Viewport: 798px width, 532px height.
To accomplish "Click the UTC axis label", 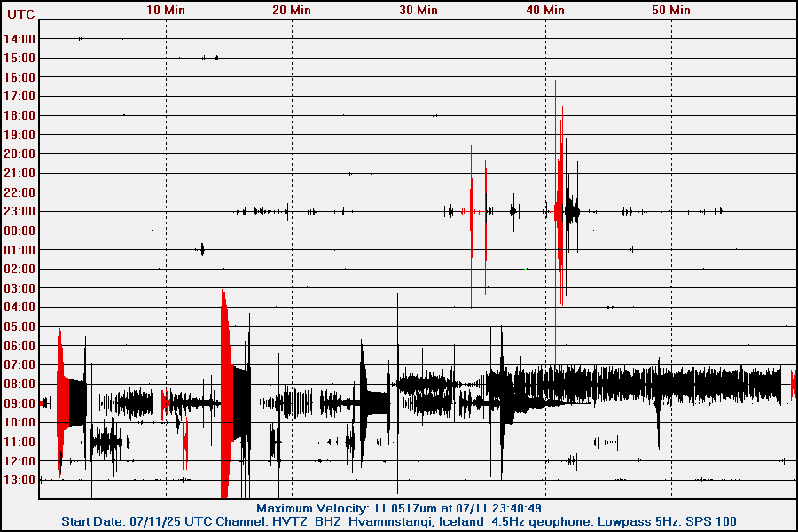I will 21,14.
